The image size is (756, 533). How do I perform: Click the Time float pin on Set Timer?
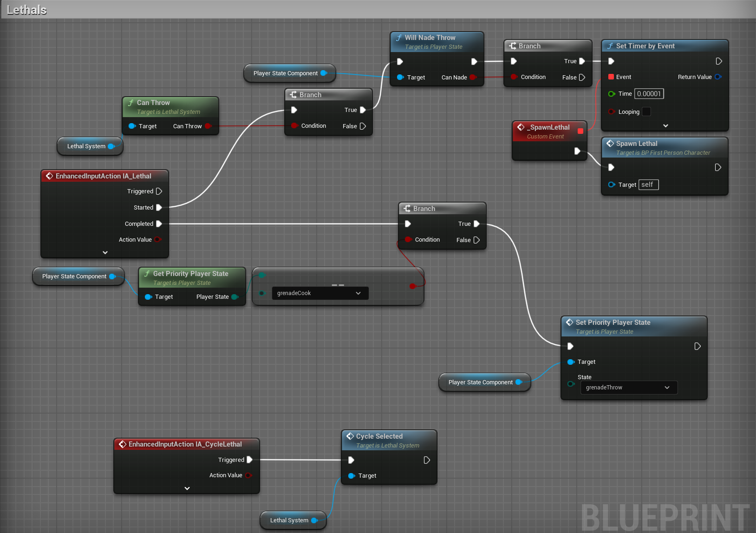[612, 94]
